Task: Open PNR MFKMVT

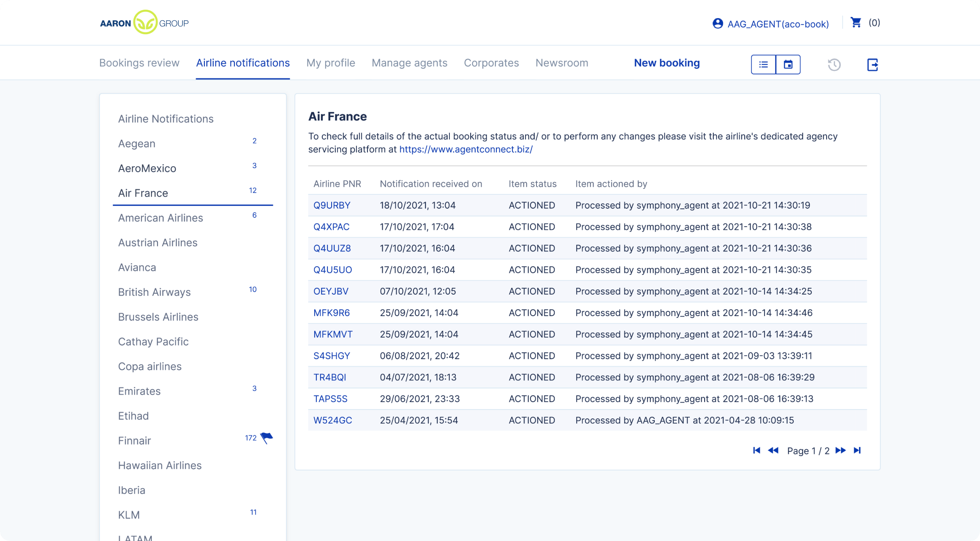Action: 333,335
